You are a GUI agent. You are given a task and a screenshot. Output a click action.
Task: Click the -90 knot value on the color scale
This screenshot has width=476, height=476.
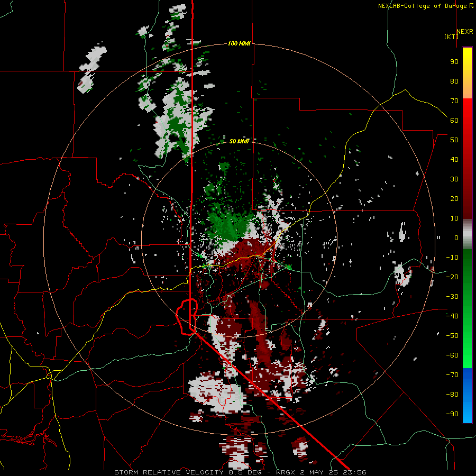click(x=452, y=414)
